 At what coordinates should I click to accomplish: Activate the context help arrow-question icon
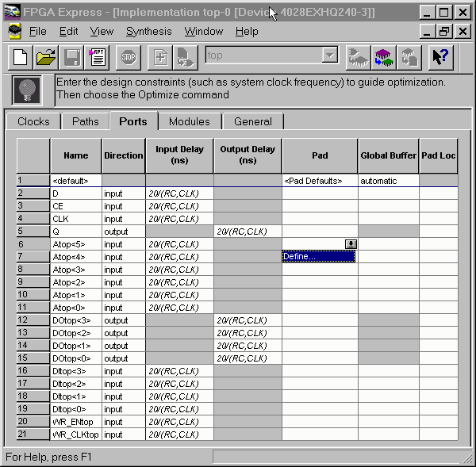click(440, 57)
